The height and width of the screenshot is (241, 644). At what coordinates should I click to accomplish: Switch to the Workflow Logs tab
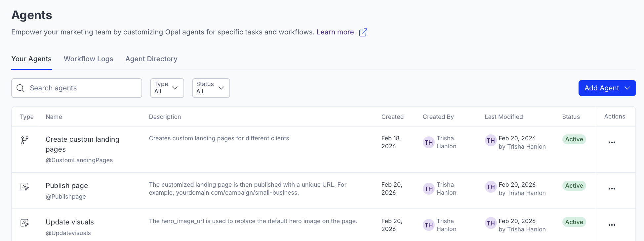[88, 59]
